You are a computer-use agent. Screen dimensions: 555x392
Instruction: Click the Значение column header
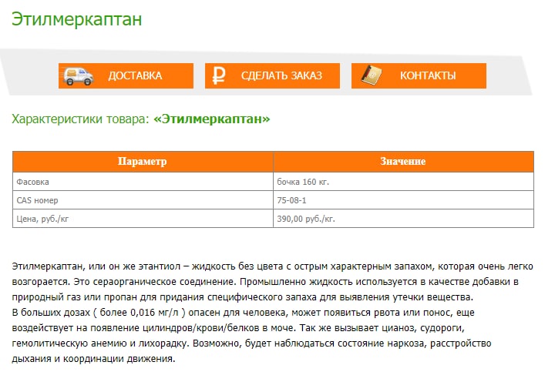[403, 162]
